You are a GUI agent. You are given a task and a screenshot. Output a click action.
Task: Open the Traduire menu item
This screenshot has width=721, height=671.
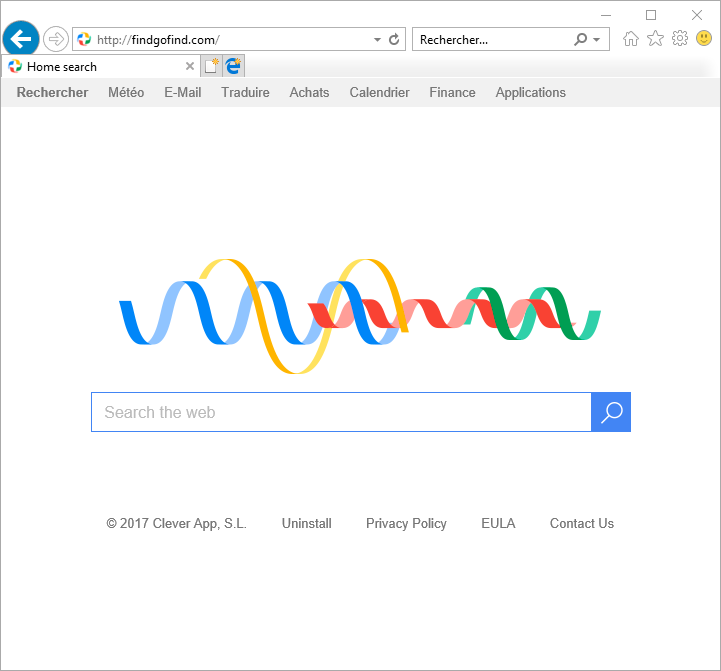[245, 92]
